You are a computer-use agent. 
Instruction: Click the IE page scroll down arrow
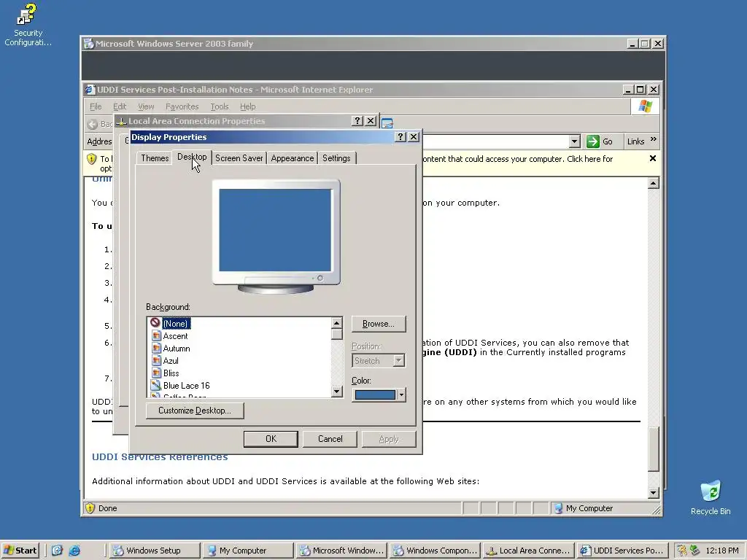pyautogui.click(x=654, y=493)
